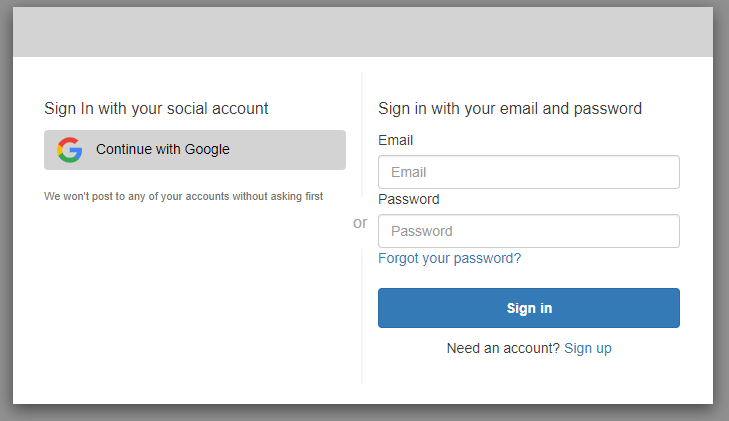Click the empty white area below Sign up
This screenshot has width=729, height=421.
click(528, 382)
